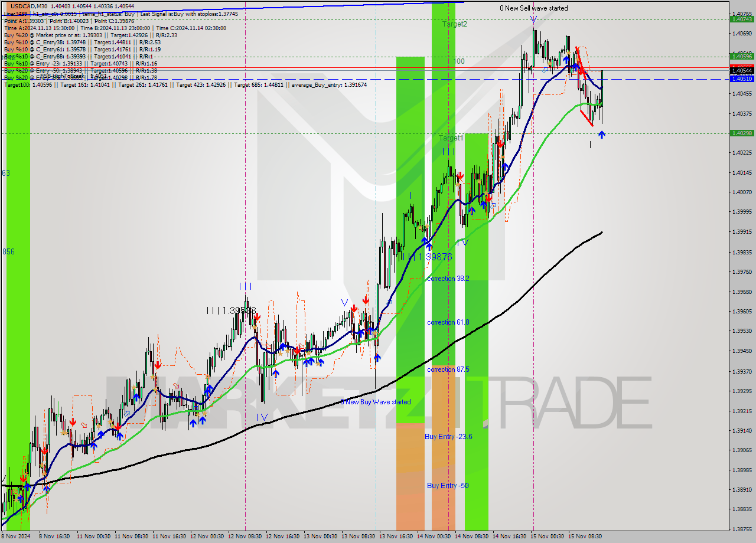Click the blue 1.40510 price tag
Viewport: 756px width, 543px height.
tap(741, 78)
